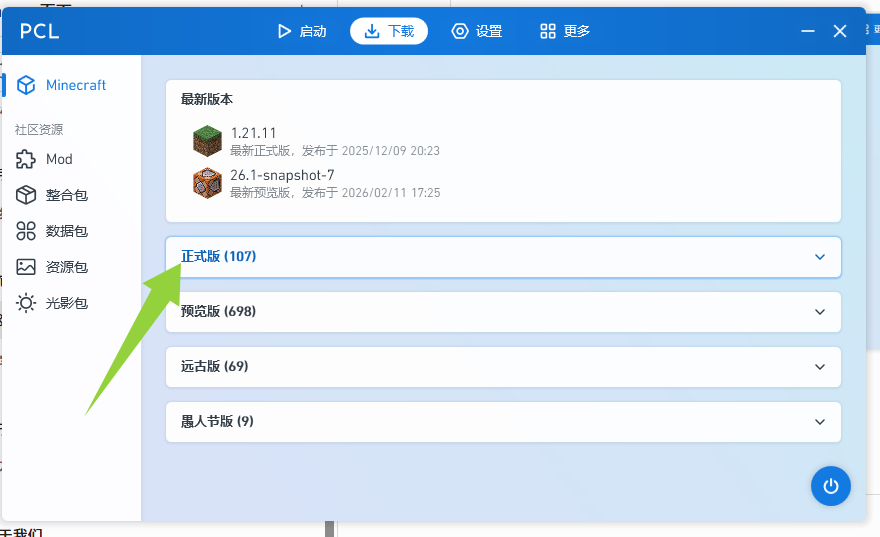
Task: Click the Minecraft cube icon in sidebar
Action: point(26,85)
